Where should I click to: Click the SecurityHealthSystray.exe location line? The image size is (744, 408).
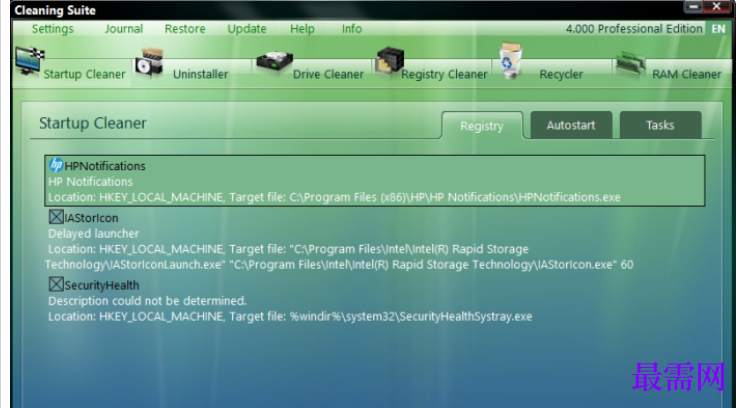[x=290, y=316]
